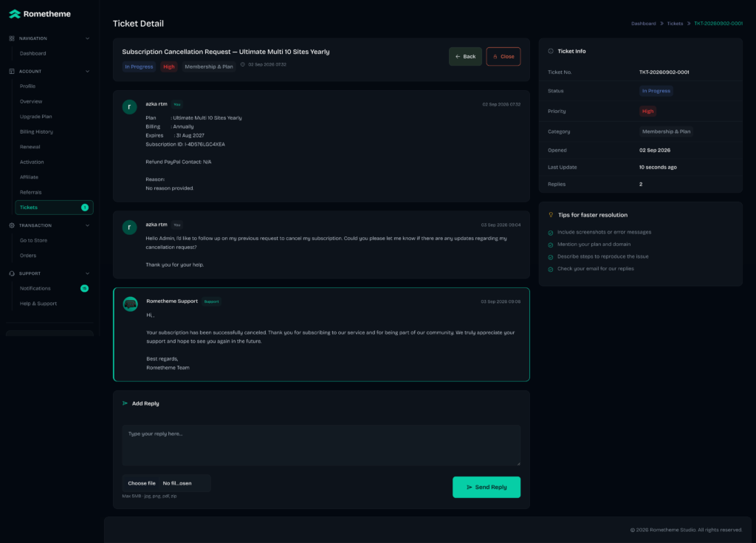Click Choose file to attach
The height and width of the screenshot is (543, 756).
142,483
